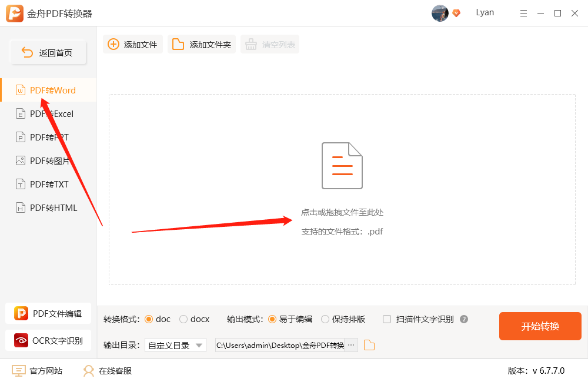Click the 返回首页 button

point(48,52)
